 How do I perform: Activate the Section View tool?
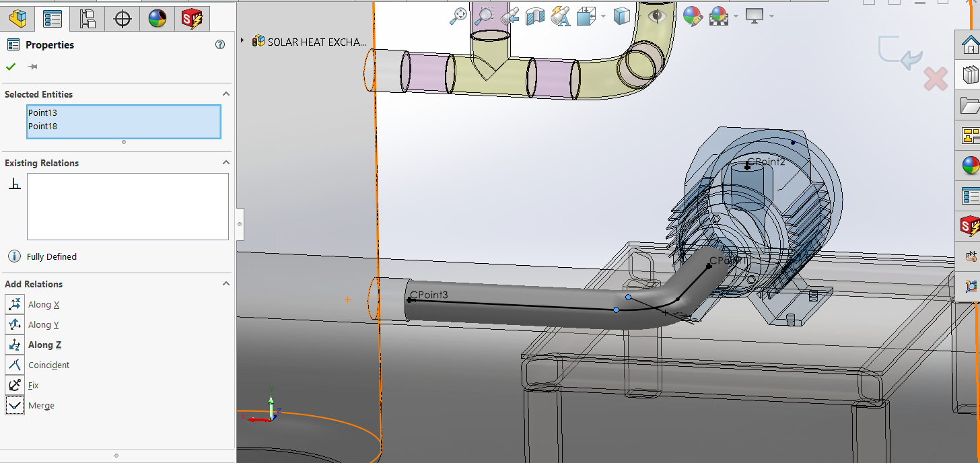(x=534, y=16)
